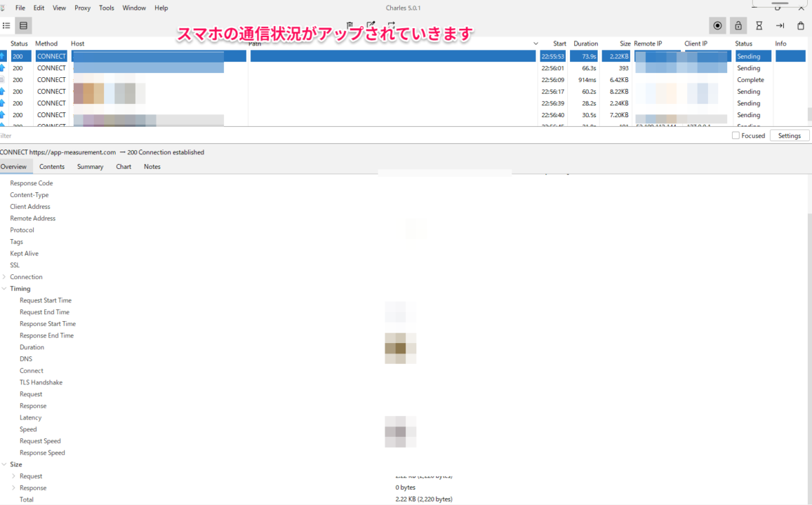The image size is (812, 505).
Task: Click the request table's vertical scrollbar thumb
Action: coord(809,114)
